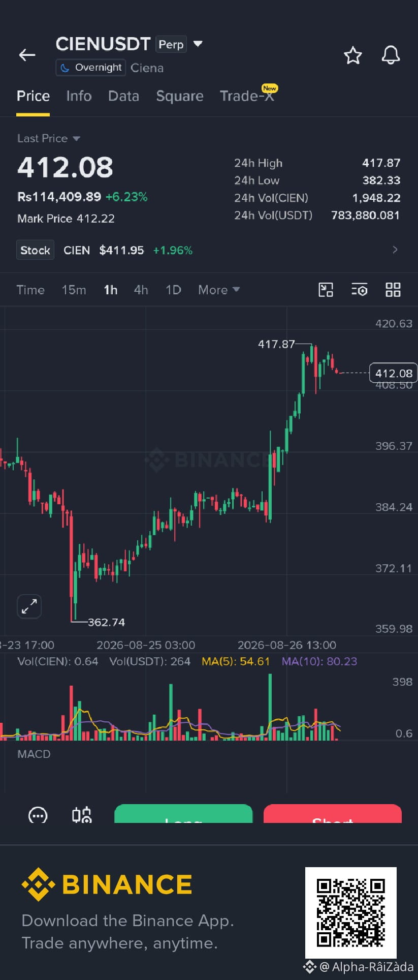Tap the 417.87 high marker on chart
The image size is (418, 980).
tap(276, 344)
